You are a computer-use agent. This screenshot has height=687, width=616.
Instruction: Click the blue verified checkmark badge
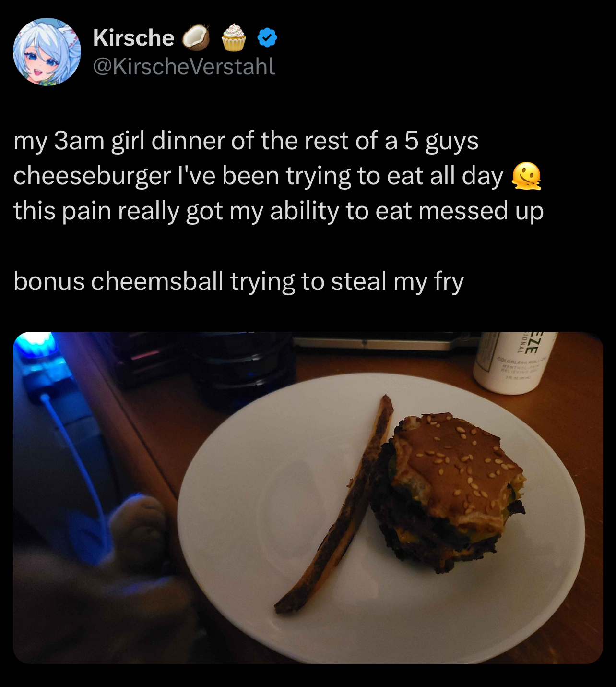coord(267,37)
